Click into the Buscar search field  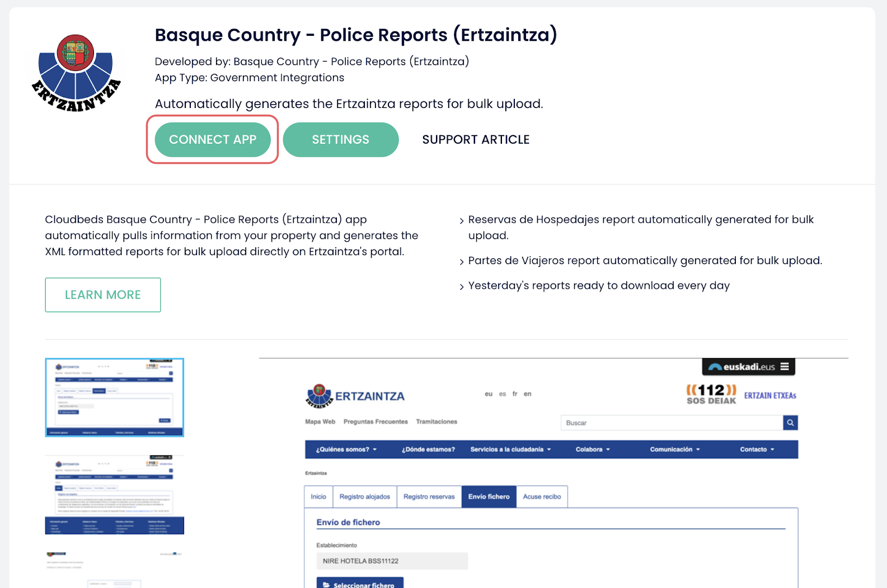pos(671,423)
